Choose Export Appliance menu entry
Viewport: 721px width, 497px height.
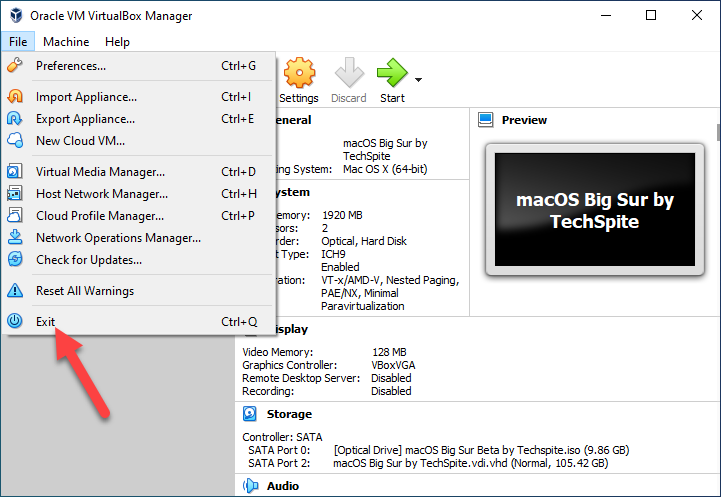point(86,119)
